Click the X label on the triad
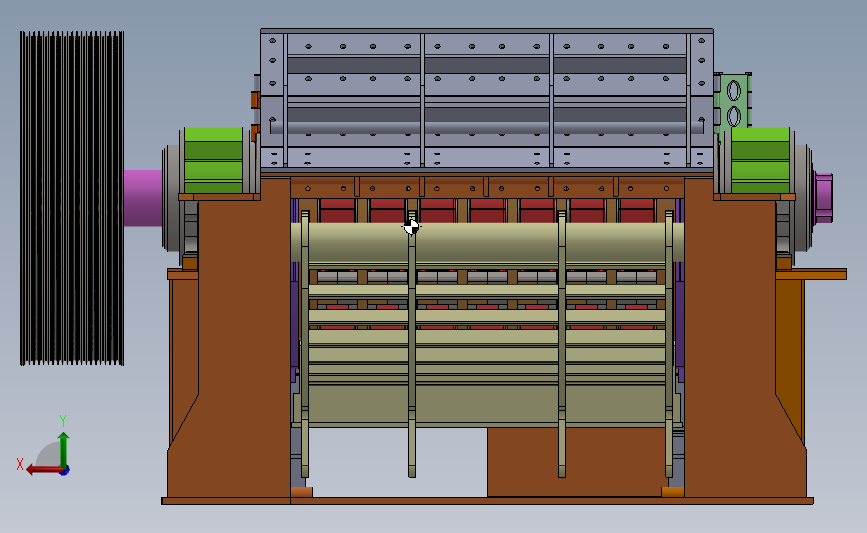Screen dimensions: 867x533 point(20,464)
